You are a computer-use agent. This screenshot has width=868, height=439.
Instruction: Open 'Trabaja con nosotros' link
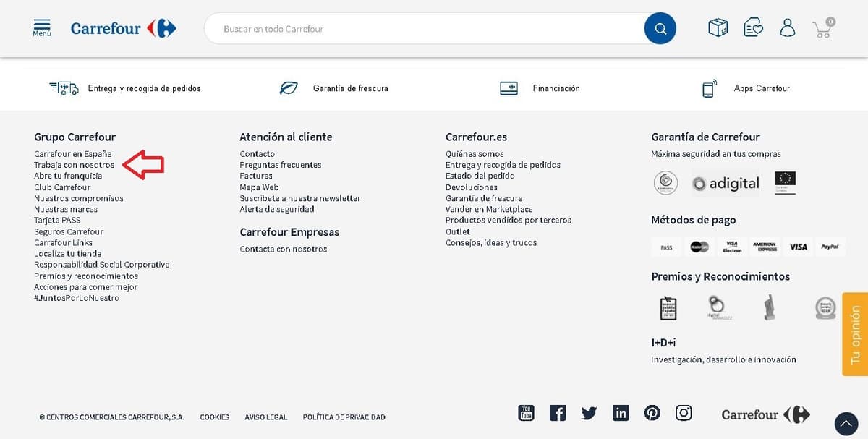pyautogui.click(x=74, y=165)
